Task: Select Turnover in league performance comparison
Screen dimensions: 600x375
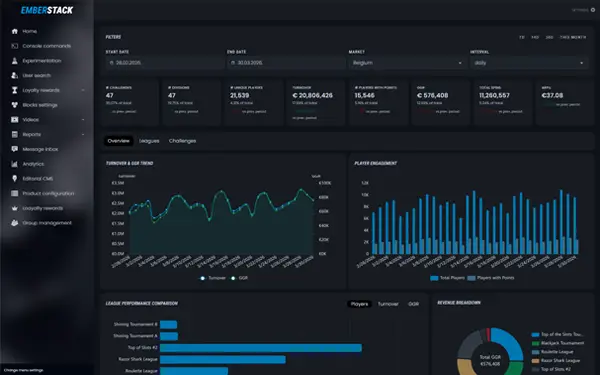Action: (x=388, y=304)
